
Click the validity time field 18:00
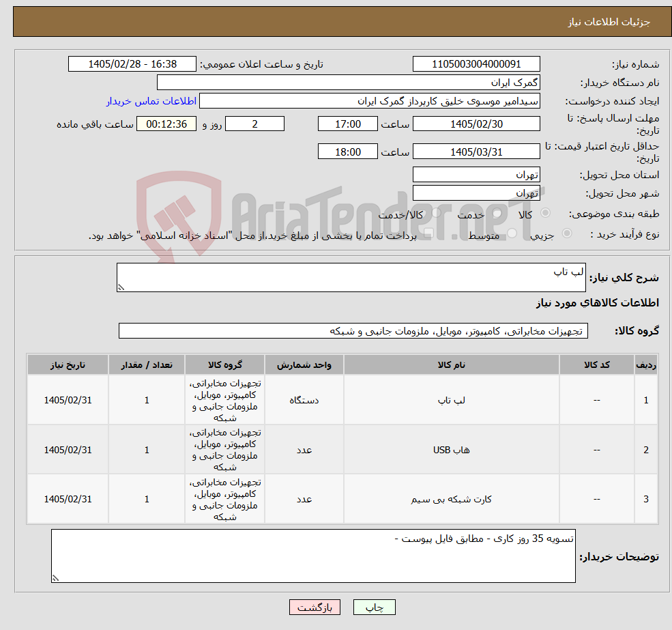[347, 152]
